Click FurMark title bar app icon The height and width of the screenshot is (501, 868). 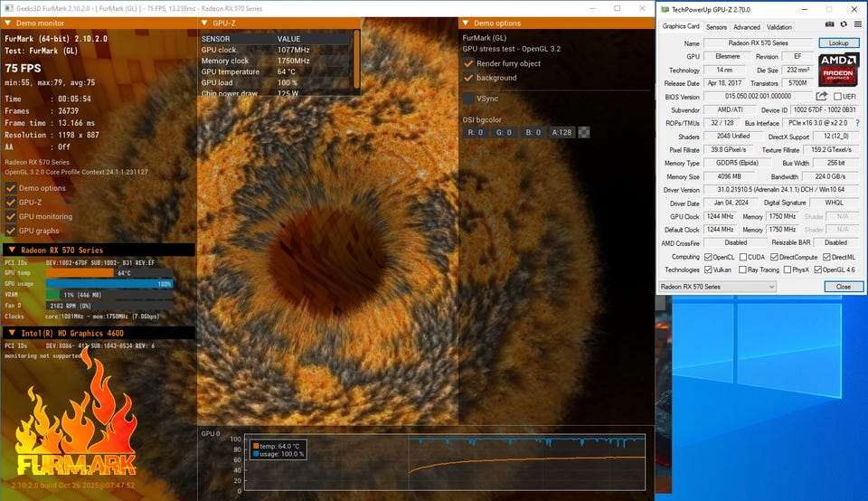[9, 9]
